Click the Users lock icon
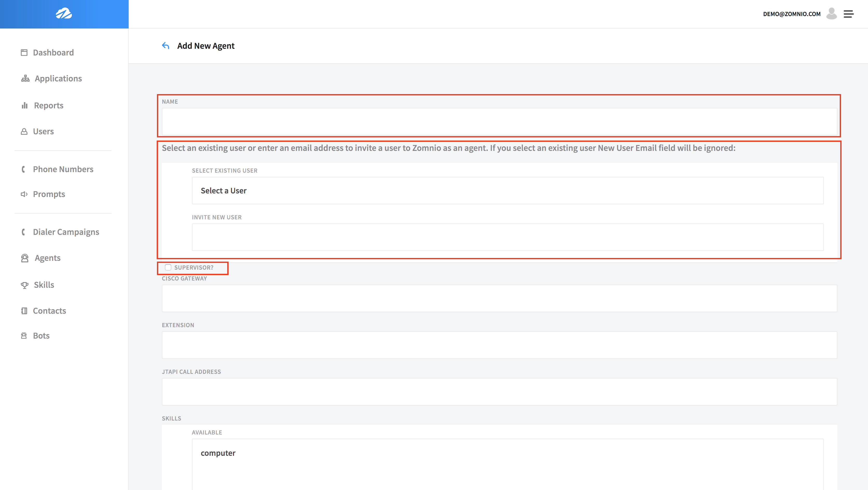Image resolution: width=868 pixels, height=490 pixels. point(24,131)
